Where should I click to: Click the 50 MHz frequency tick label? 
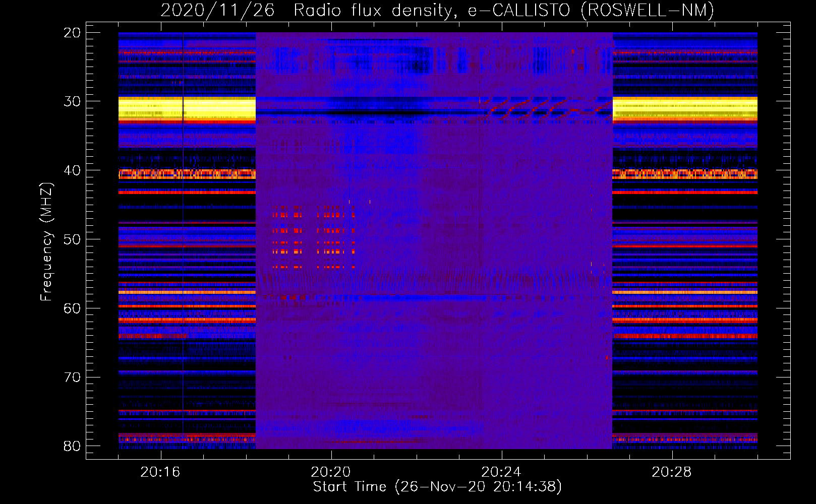72,239
